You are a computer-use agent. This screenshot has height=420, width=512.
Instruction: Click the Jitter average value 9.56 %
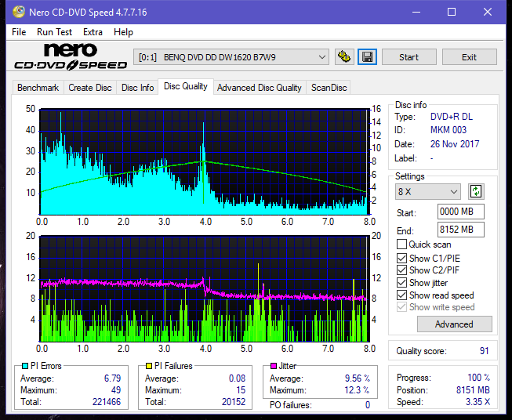pyautogui.click(x=358, y=378)
